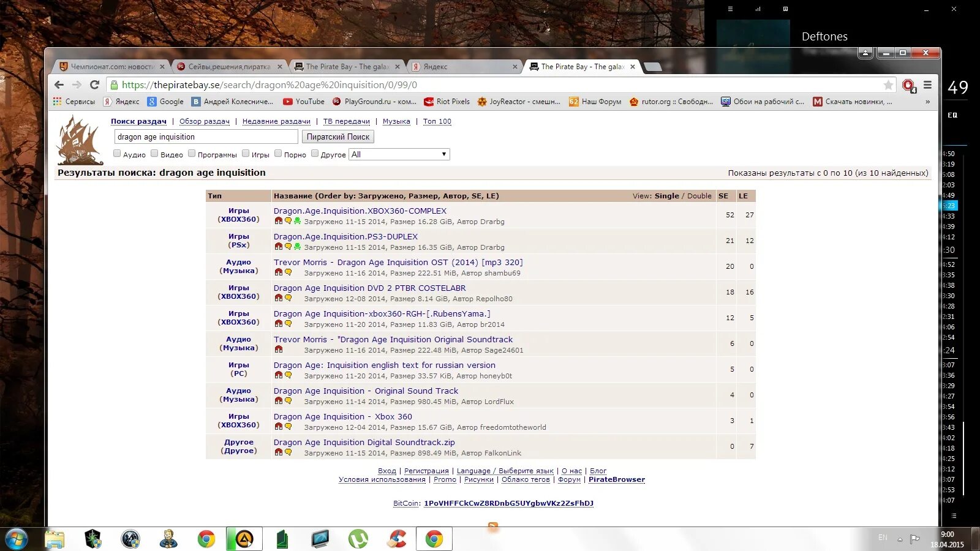The image size is (980, 551).
Task: Open Dragon Age Inquisition Digital Soundtrack.zip link
Action: [x=364, y=442]
